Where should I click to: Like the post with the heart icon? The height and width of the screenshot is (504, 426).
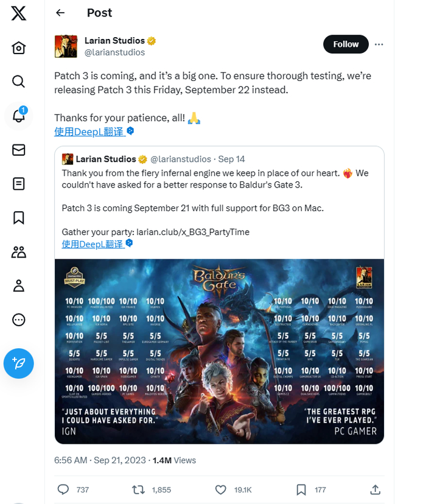tap(221, 490)
